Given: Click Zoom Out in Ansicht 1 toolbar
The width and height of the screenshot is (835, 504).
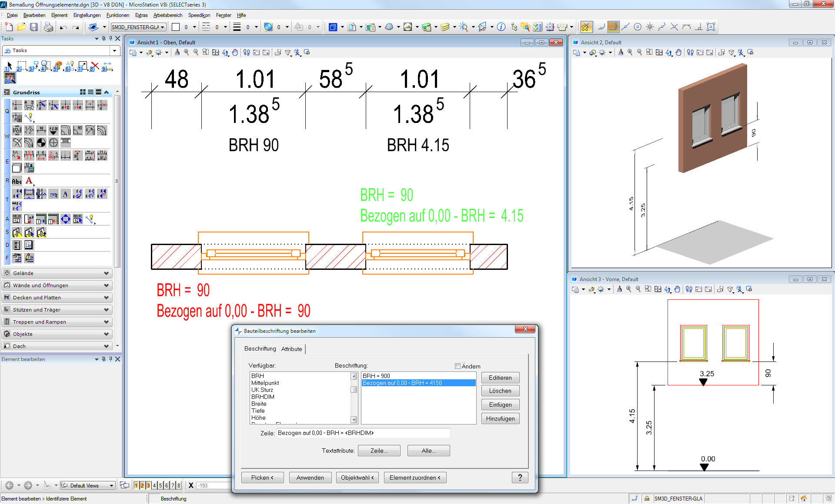Looking at the screenshot, I should coord(196,52).
